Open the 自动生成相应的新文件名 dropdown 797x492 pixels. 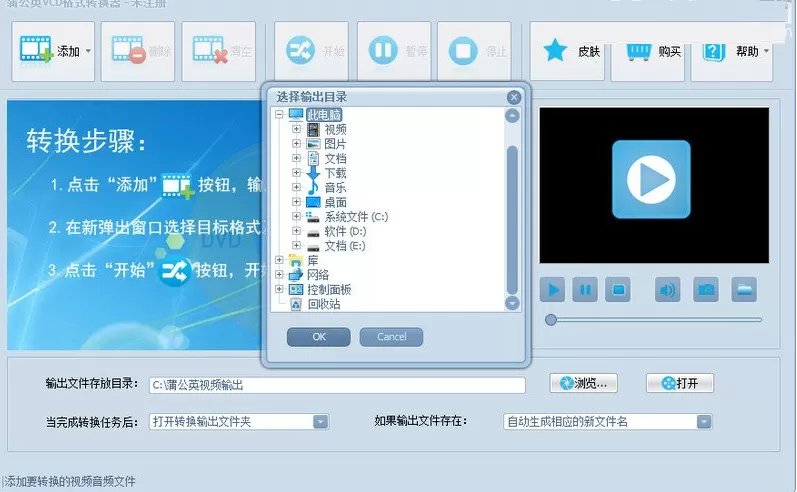pos(607,422)
